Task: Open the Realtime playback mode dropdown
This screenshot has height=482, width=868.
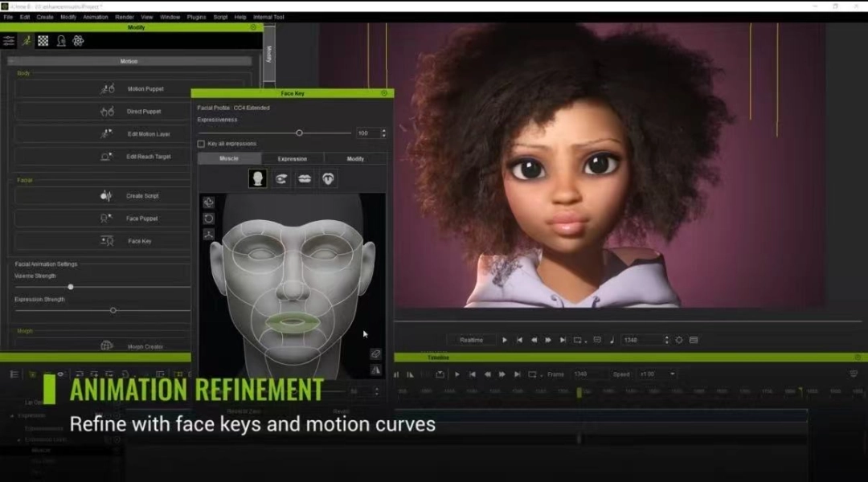Action: (472, 340)
